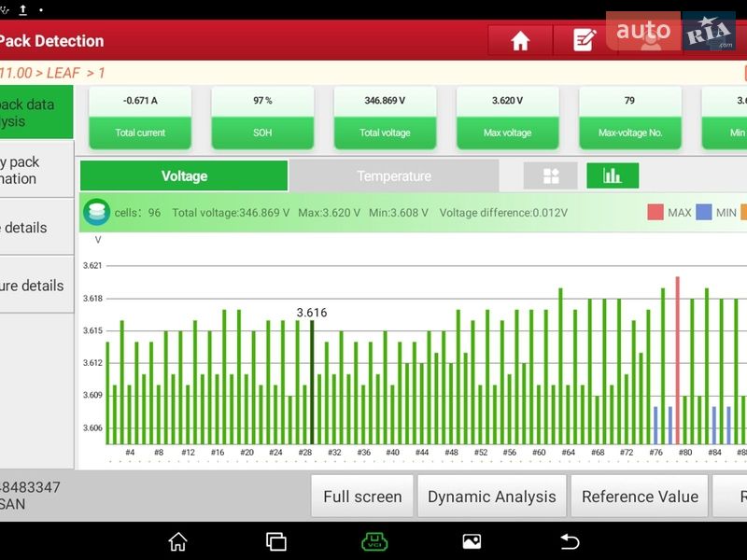The height and width of the screenshot is (560, 747).
Task: Tap the green VCI connector icon
Action: click(374, 541)
